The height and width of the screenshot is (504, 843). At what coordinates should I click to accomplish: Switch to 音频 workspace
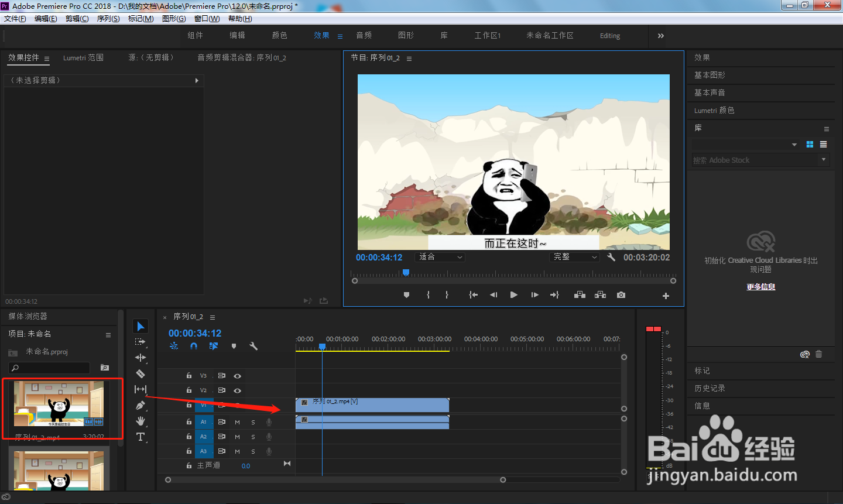[364, 35]
